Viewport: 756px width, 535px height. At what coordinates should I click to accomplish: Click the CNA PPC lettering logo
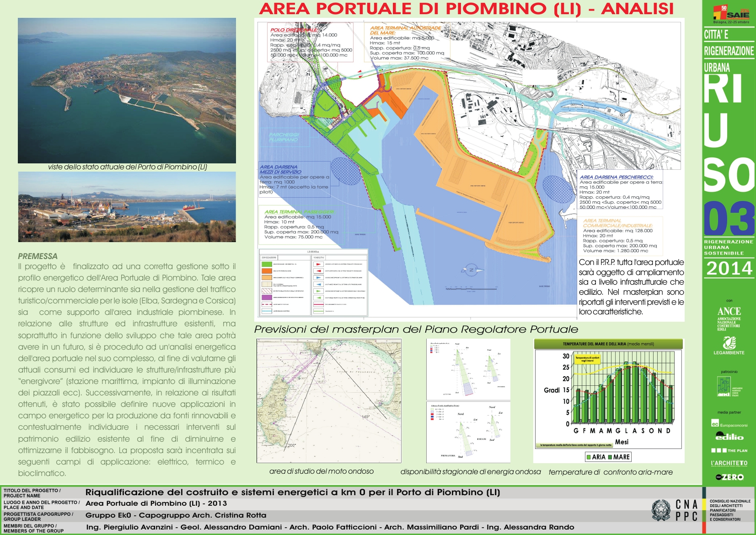click(687, 510)
